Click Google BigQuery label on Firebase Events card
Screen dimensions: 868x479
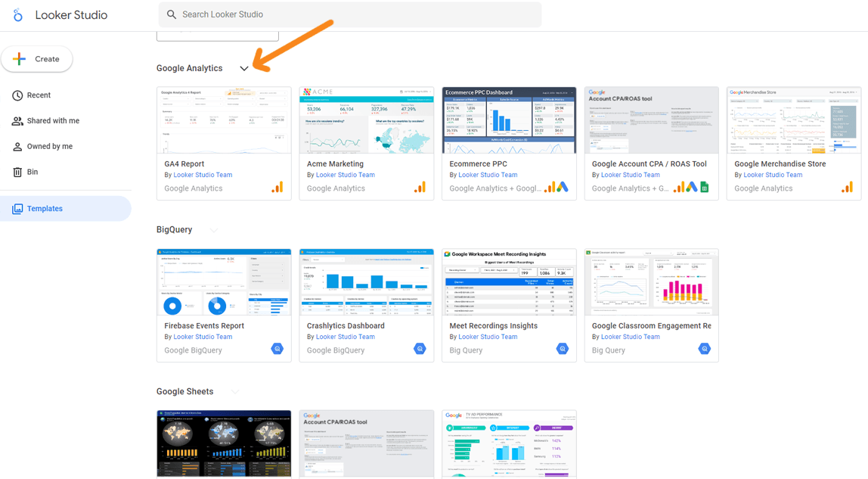point(194,350)
